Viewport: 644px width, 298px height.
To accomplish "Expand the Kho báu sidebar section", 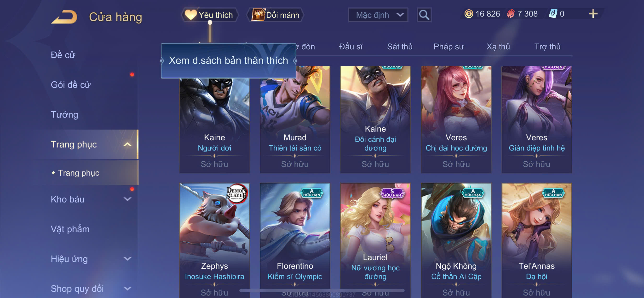I will click(x=127, y=199).
